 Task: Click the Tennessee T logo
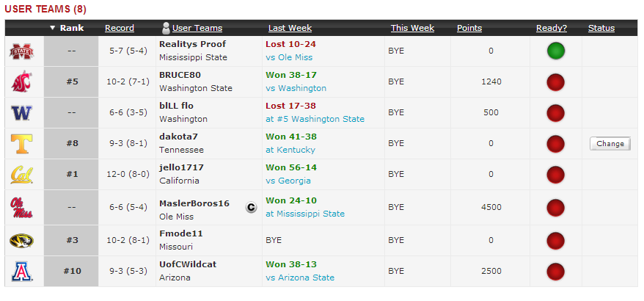(22, 143)
